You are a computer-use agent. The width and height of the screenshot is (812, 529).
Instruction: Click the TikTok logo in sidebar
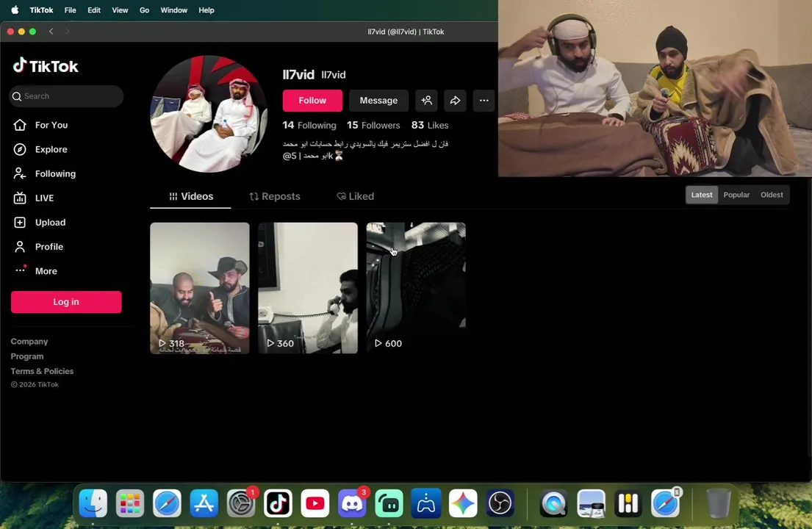point(46,65)
